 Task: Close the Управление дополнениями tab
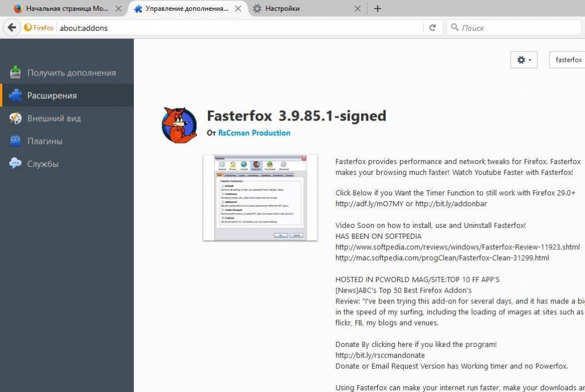pyautogui.click(x=238, y=8)
